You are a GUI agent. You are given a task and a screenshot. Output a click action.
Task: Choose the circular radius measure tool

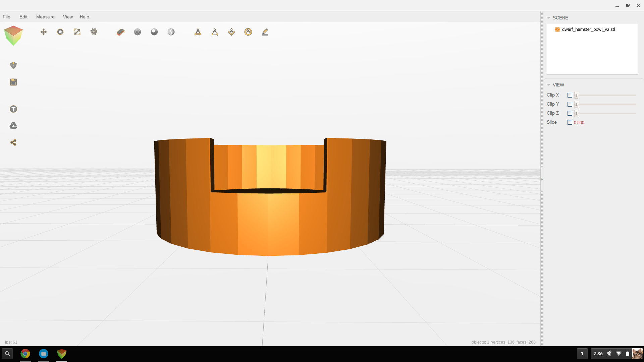click(x=248, y=32)
